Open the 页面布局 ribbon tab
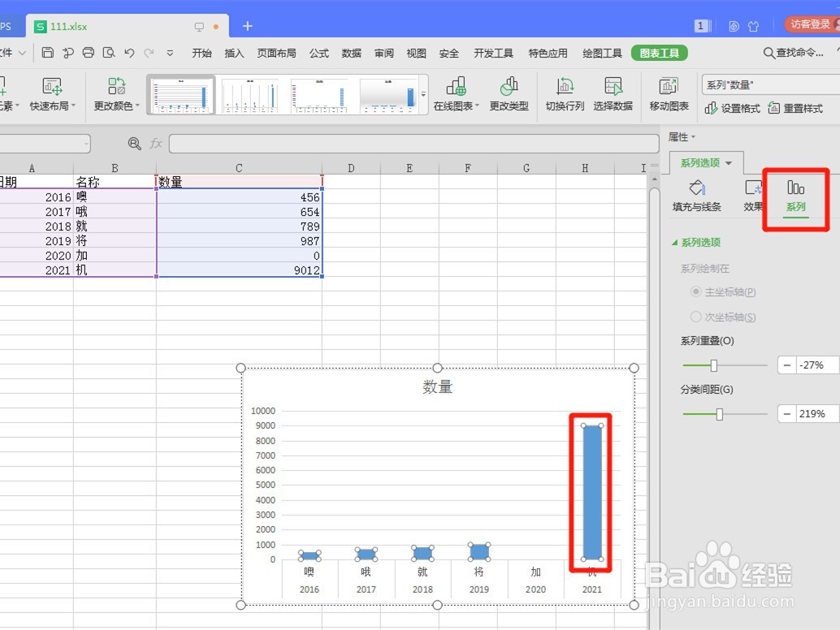Image resolution: width=840 pixels, height=630 pixels. tap(276, 53)
